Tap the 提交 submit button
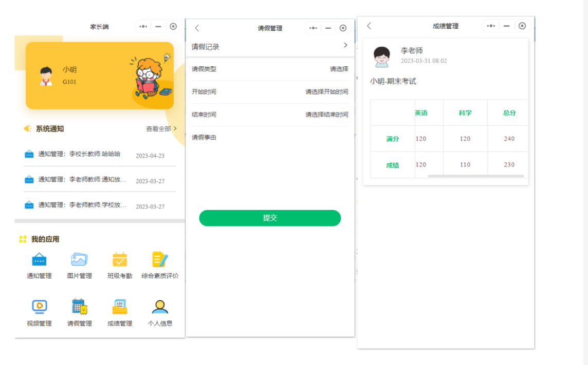Viewport: 588px width, 365px height. [x=269, y=218]
